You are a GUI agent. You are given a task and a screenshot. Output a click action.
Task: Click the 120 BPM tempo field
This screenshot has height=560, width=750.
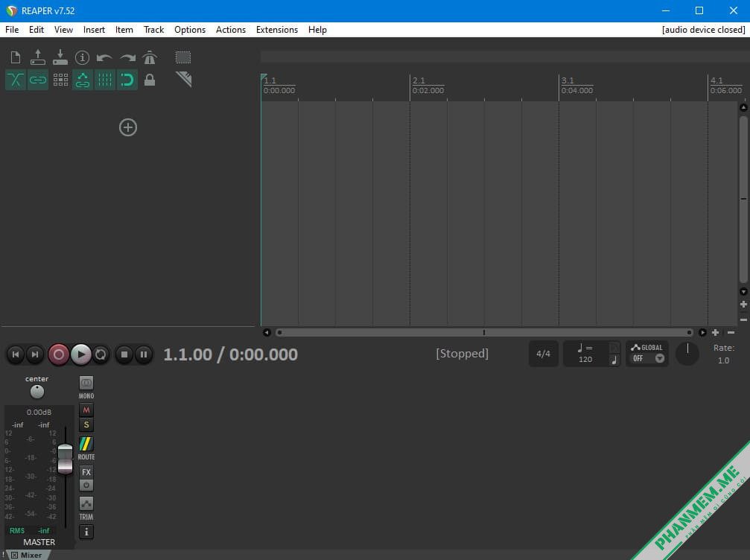tap(585, 359)
